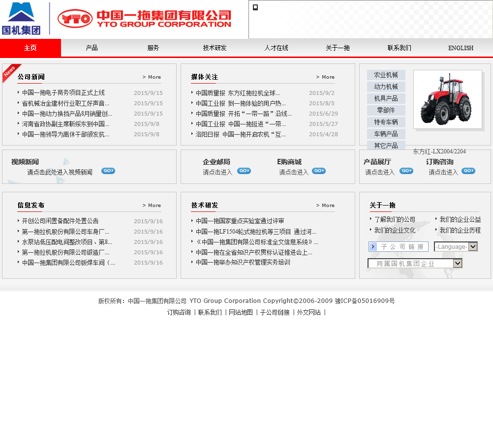Screen dimensions: 493x448
Task: Click 请点击此处进入视频新闻 link
Action: (x=60, y=172)
